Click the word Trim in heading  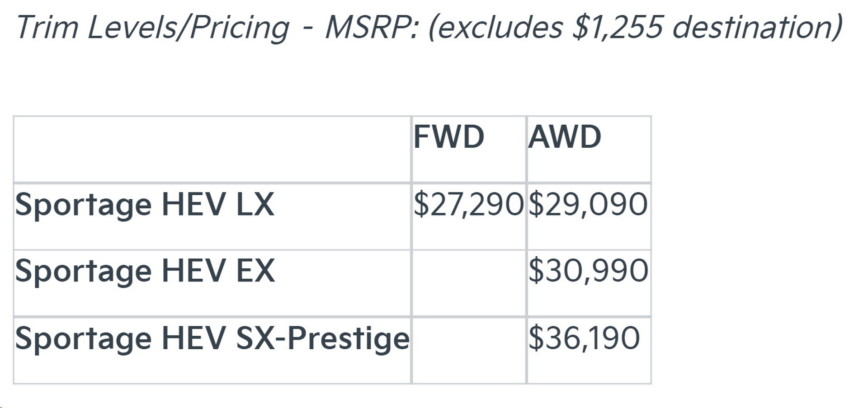pos(47,27)
